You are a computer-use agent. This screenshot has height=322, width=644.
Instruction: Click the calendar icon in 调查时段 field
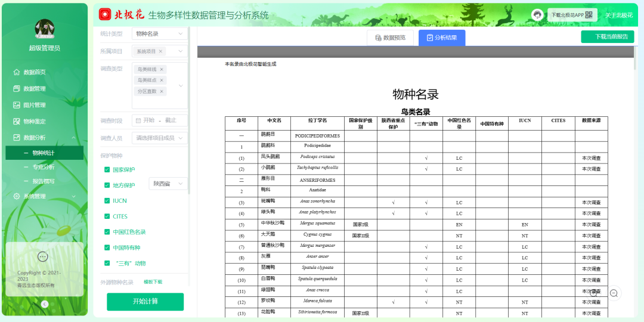pos(138,120)
